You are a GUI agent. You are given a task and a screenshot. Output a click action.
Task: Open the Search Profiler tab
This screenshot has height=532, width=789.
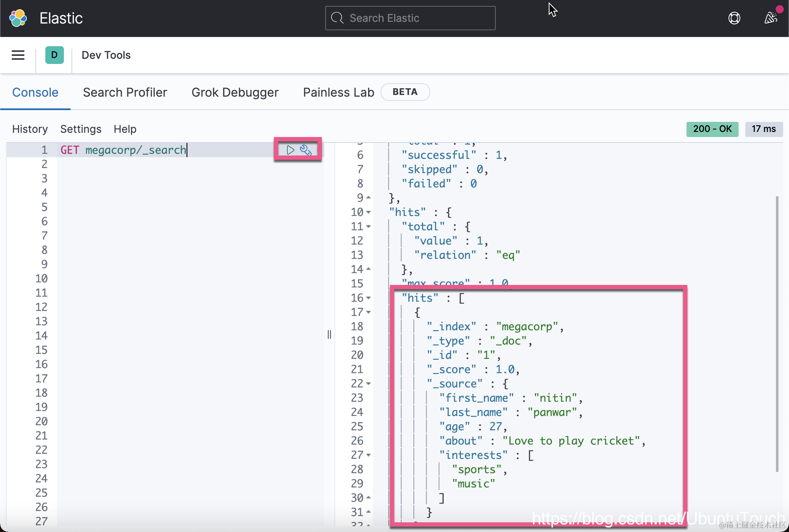pyautogui.click(x=125, y=92)
